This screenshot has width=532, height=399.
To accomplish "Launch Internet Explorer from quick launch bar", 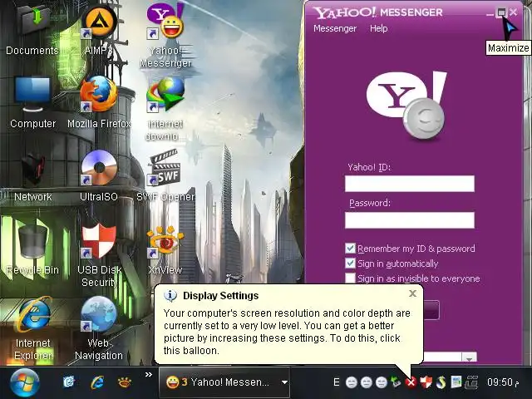I will coord(97,382).
